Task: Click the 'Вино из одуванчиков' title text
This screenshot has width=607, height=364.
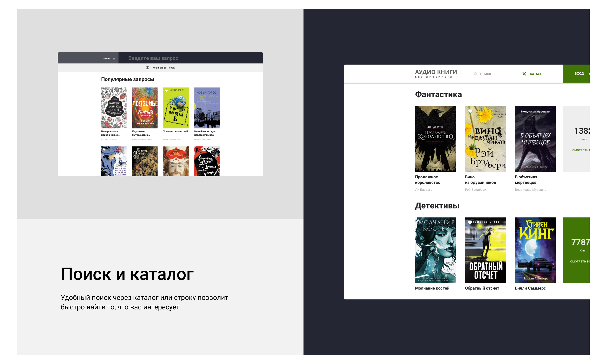Action: coord(480,180)
